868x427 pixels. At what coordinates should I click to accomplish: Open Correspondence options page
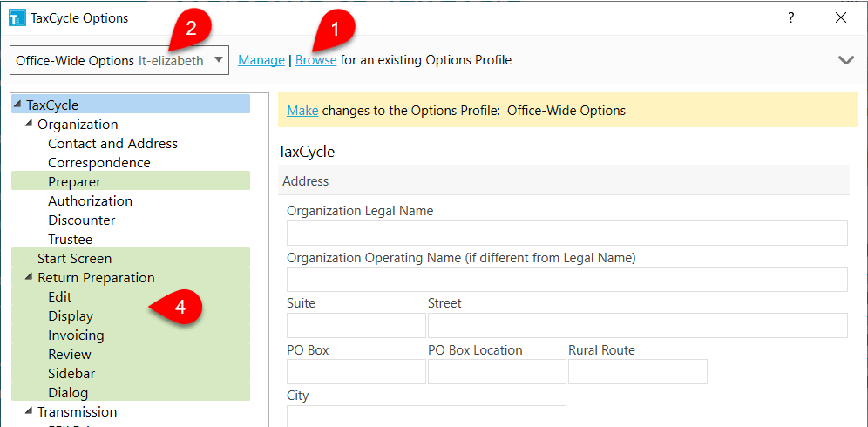[99, 162]
